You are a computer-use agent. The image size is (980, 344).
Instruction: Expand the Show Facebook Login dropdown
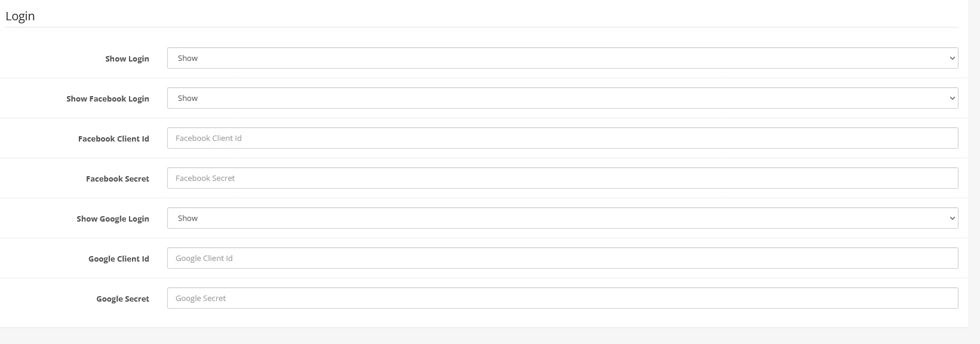click(563, 98)
